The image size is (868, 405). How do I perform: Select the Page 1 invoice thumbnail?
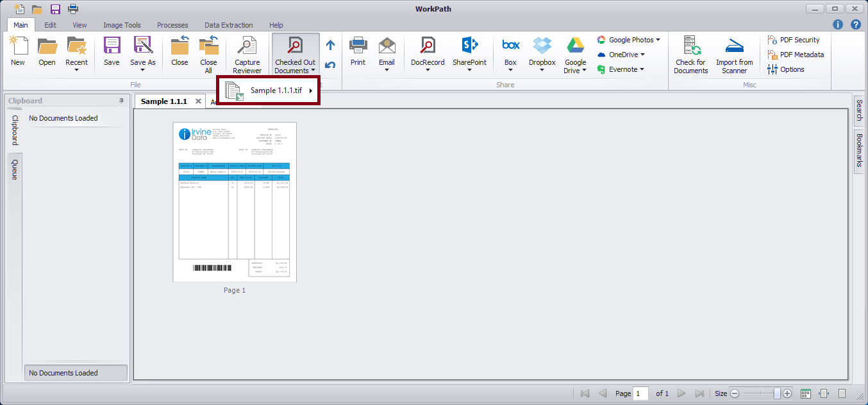point(235,202)
